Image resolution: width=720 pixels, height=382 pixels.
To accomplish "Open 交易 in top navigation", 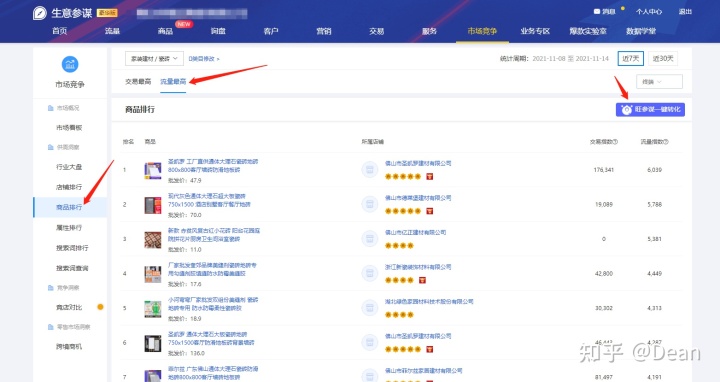I will click(377, 31).
